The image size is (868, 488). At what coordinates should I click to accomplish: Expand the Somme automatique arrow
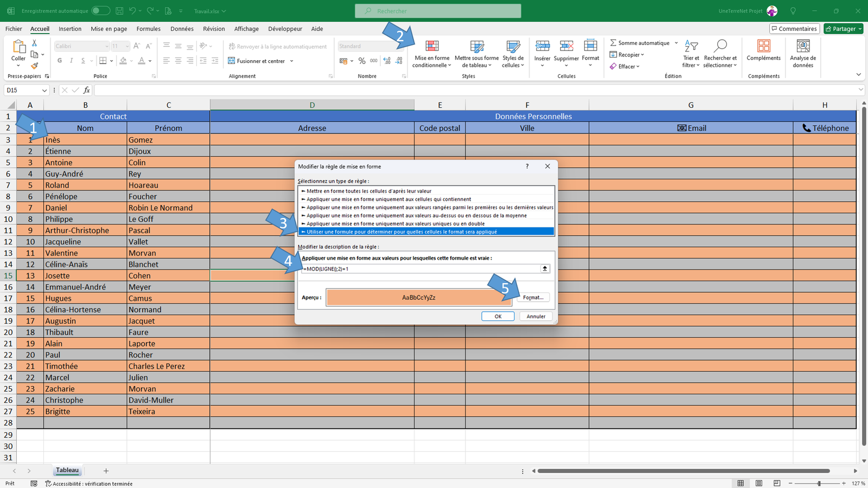pos(676,43)
